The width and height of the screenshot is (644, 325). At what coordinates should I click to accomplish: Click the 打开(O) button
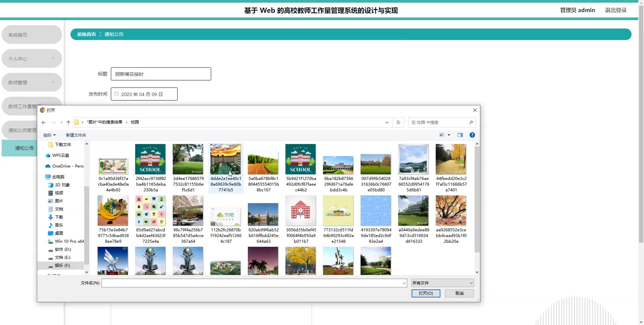pyautogui.click(x=426, y=293)
